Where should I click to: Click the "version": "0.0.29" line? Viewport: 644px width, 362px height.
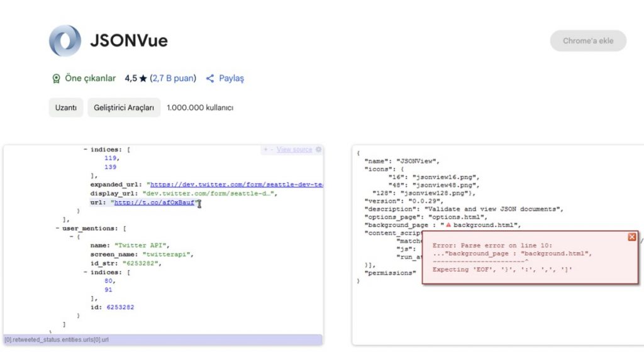pos(404,201)
